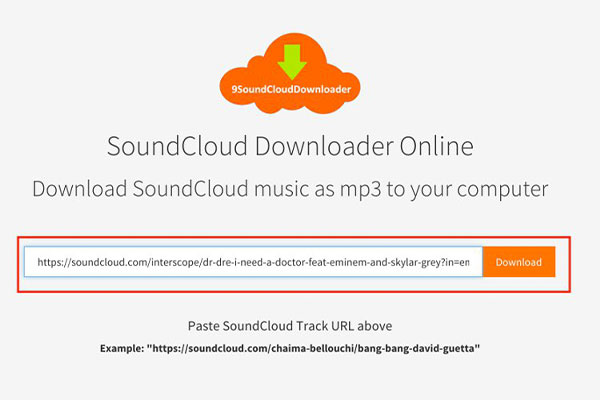Click the https:// prefix in the URL field
Image resolution: width=600 pixels, height=400 pixels.
tap(54, 263)
